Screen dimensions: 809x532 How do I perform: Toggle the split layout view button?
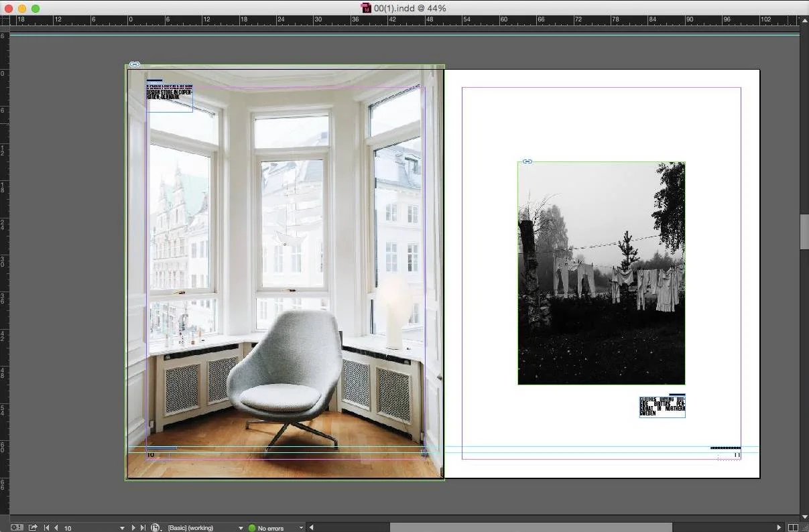pos(794,528)
